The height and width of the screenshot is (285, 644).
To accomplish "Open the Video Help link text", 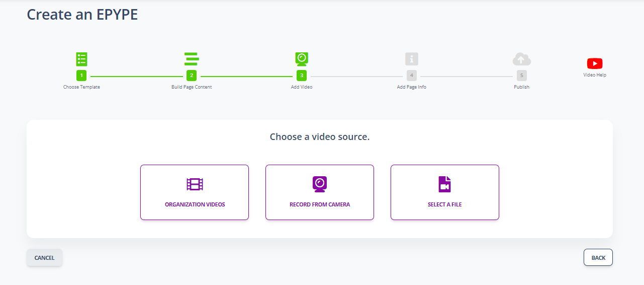I will 595,75.
